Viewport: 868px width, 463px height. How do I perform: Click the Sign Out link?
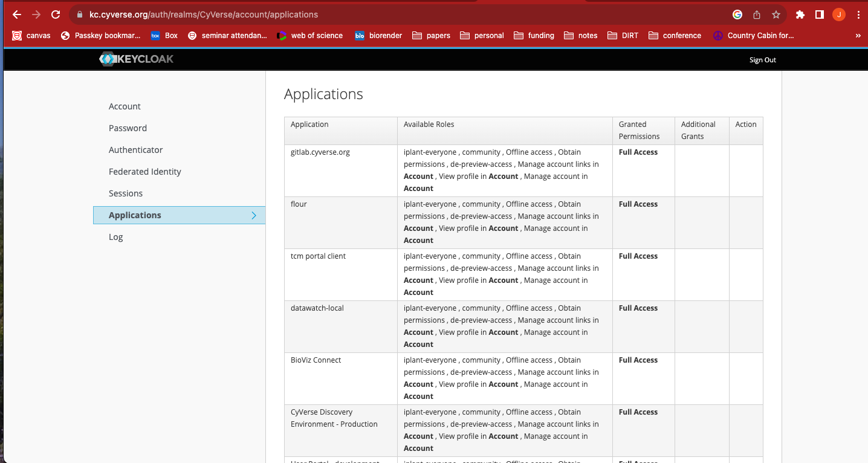[762, 59]
